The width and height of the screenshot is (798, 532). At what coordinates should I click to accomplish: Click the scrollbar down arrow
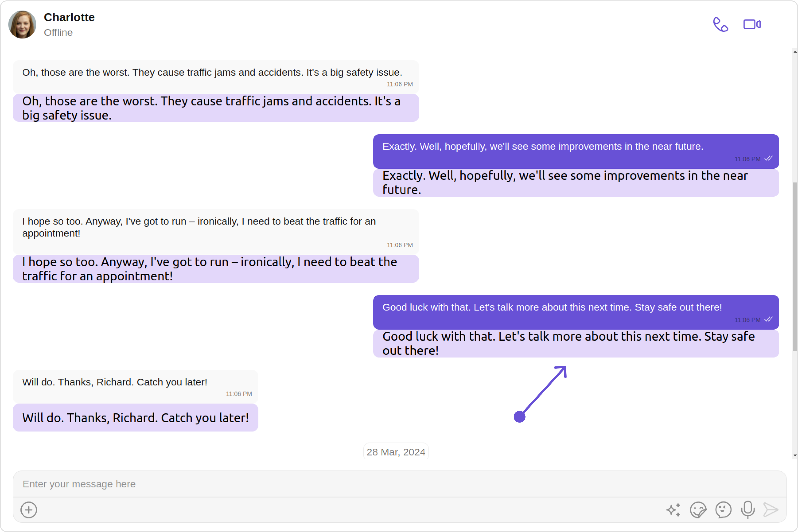click(x=795, y=456)
